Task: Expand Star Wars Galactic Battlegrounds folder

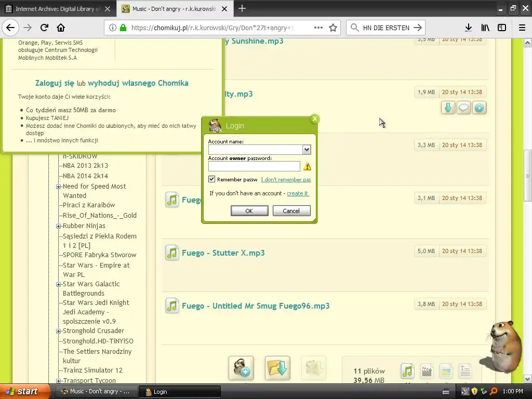Action: click(58, 284)
